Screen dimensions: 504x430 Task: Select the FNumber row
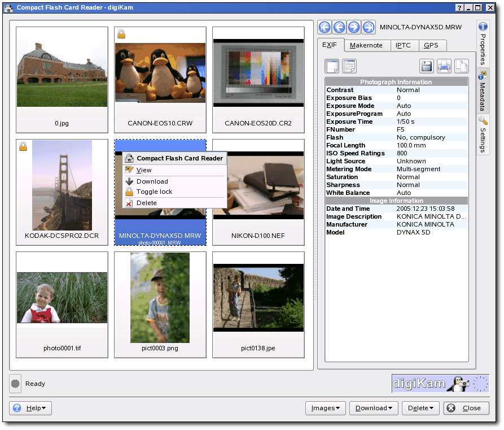click(396, 130)
